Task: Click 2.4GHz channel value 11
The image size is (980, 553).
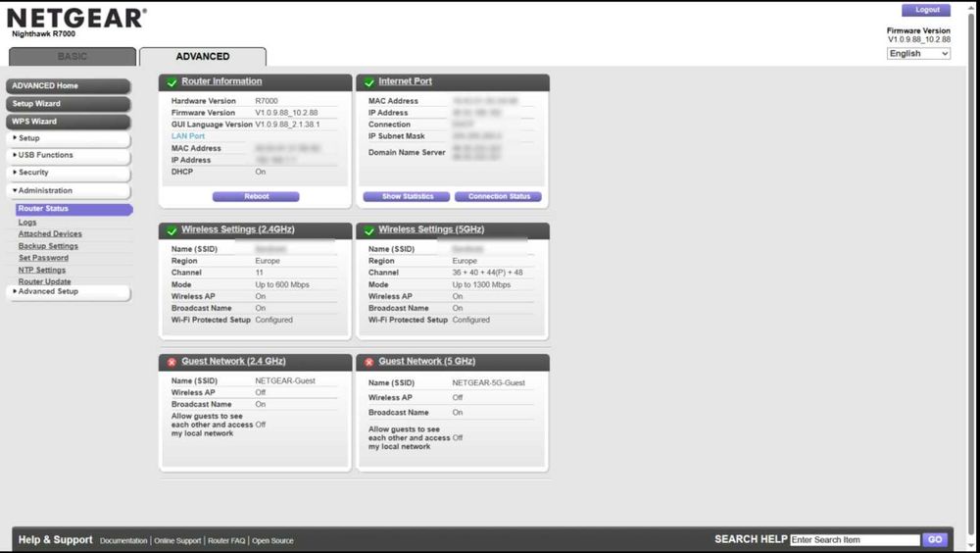Action: 259,273
